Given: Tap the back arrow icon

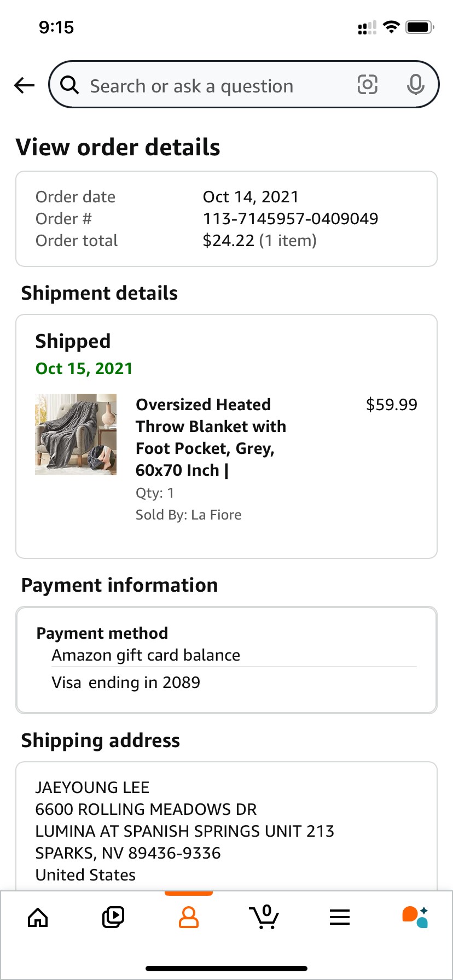Looking at the screenshot, I should [x=25, y=85].
